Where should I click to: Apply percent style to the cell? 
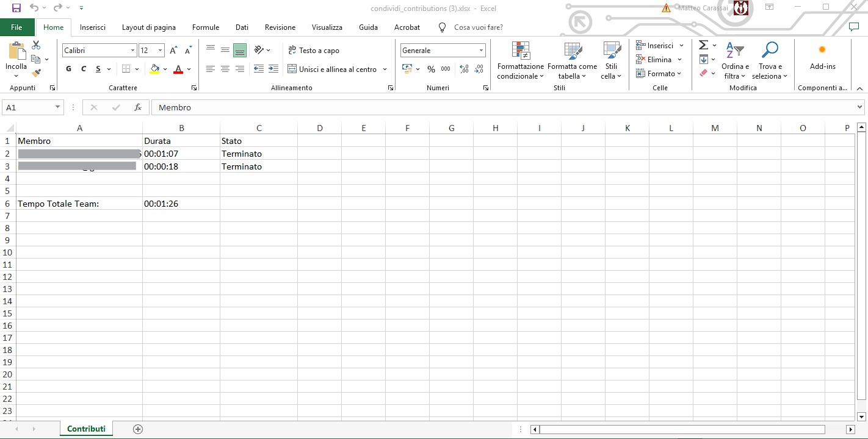click(x=431, y=70)
